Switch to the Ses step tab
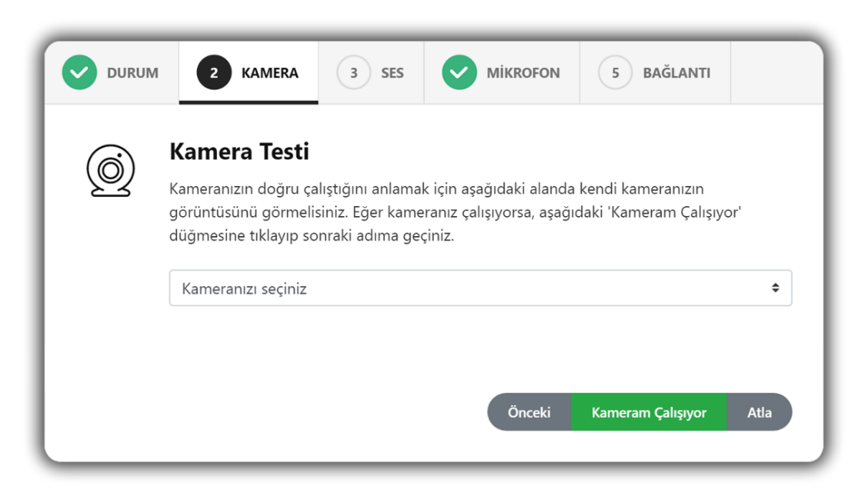868x503 pixels. [371, 72]
